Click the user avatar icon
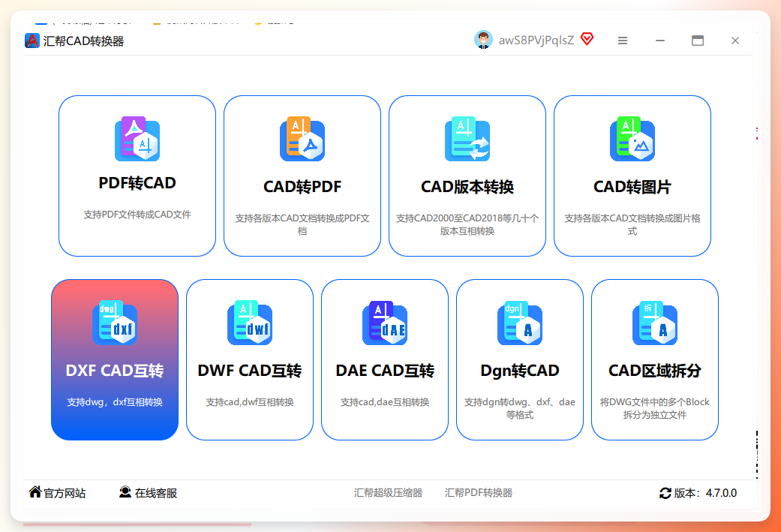The image size is (781, 532). (x=483, y=40)
